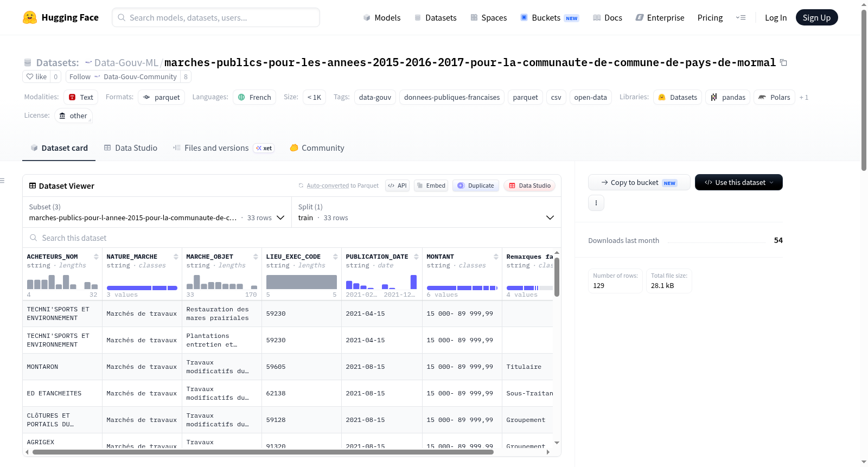
Task: Click the Hugging Face logo icon
Action: (30, 17)
